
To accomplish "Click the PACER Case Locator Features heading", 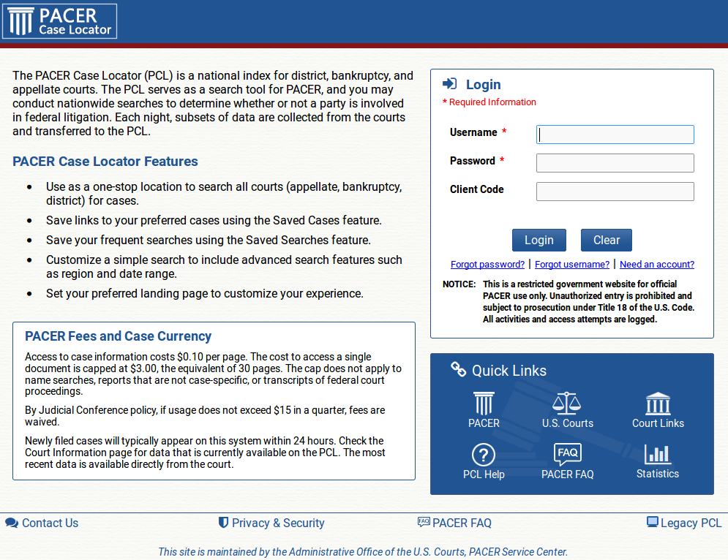I will [x=105, y=161].
